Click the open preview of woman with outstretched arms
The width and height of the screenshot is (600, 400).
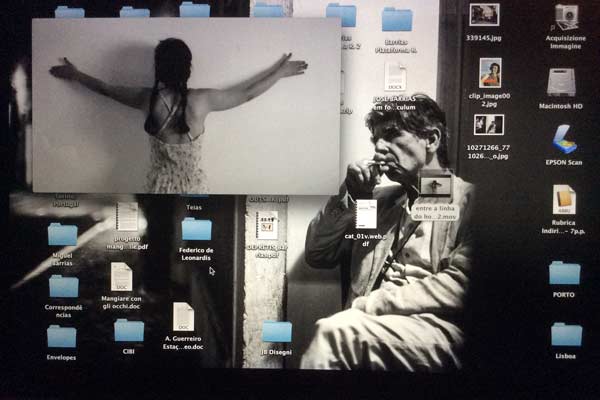[186, 105]
